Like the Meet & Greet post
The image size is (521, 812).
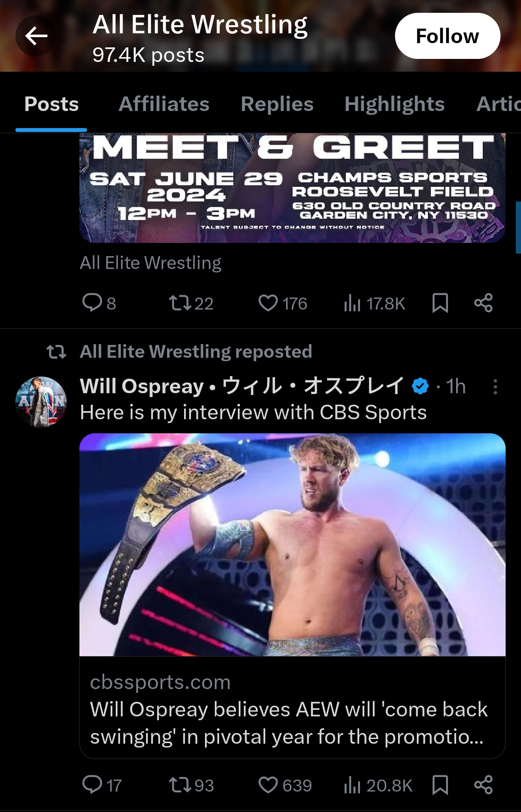[x=283, y=303]
